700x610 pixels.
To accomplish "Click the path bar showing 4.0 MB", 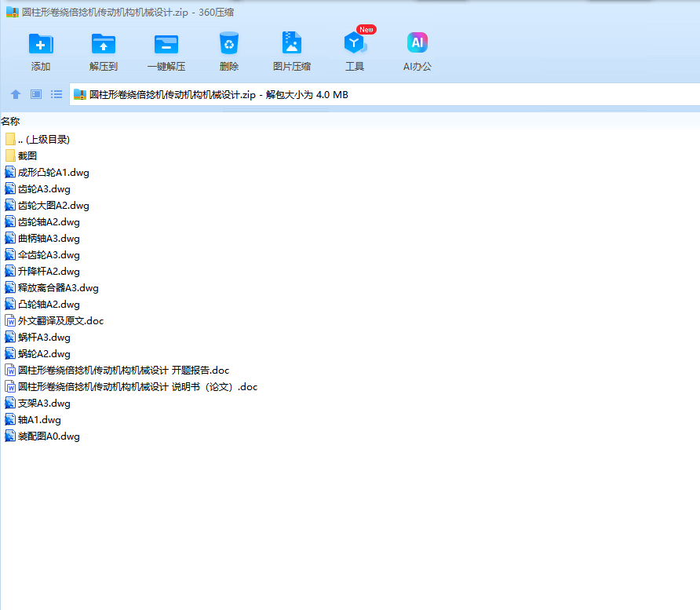I will point(385,95).
